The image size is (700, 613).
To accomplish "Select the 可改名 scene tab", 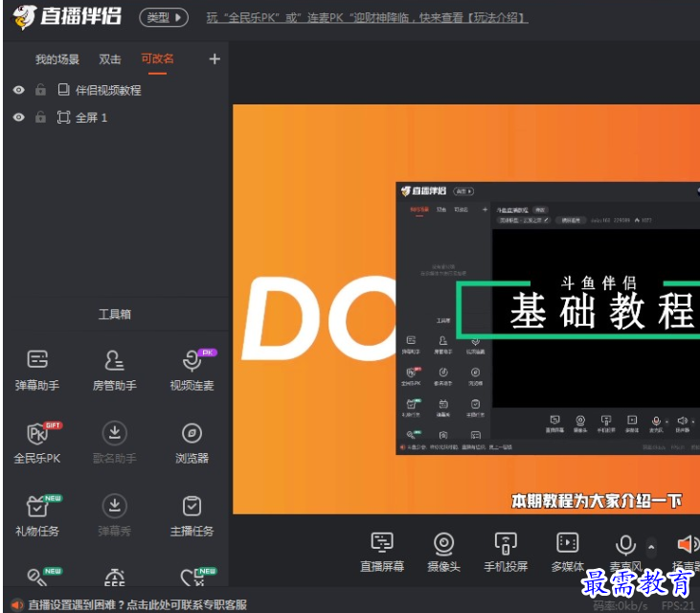I will [157, 58].
